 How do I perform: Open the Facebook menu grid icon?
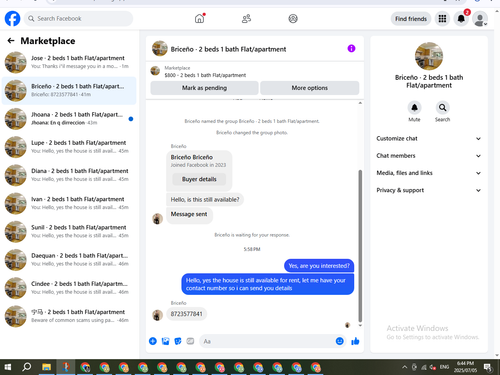(442, 19)
